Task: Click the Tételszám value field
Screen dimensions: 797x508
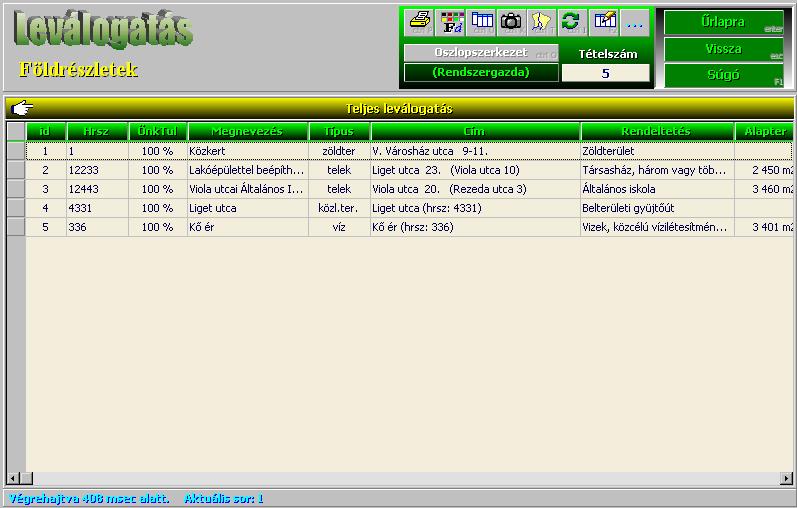Action: pos(605,73)
